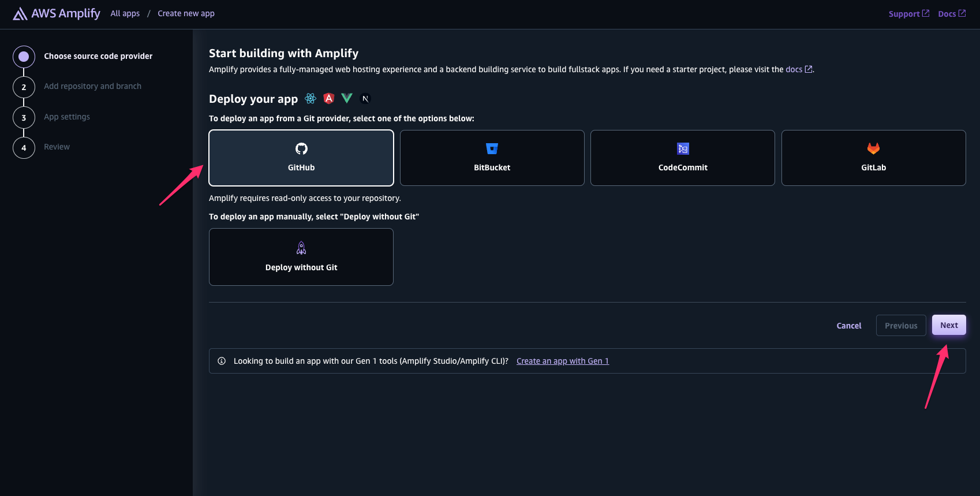Click the 'Looking to build an app with our Gen 1 tools' text
The width and height of the screenshot is (980, 496).
pos(371,361)
